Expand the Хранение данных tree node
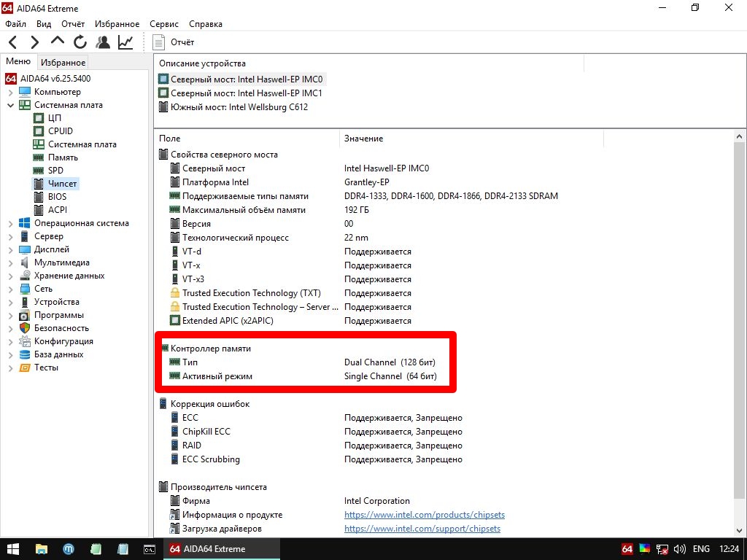 tap(10, 276)
